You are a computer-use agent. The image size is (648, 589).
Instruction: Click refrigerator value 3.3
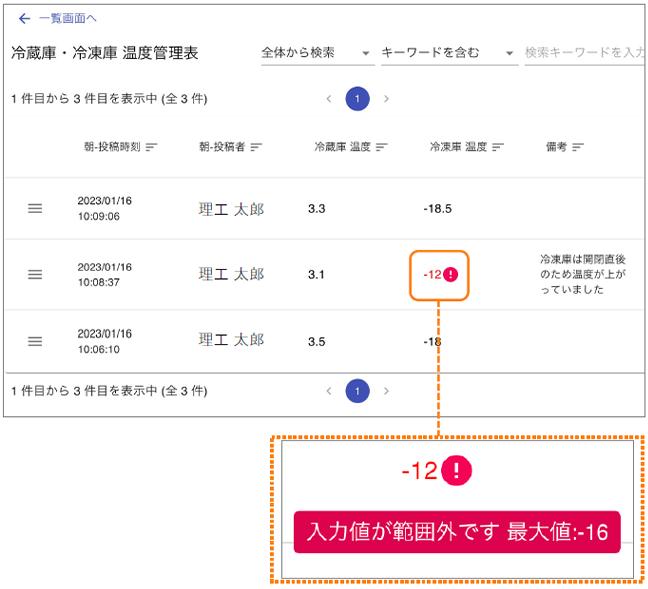pos(317,209)
